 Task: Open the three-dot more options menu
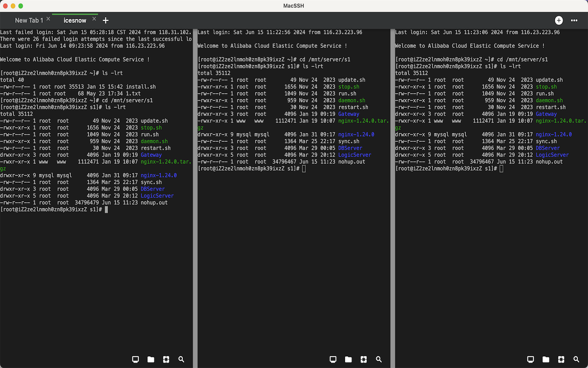coord(574,20)
